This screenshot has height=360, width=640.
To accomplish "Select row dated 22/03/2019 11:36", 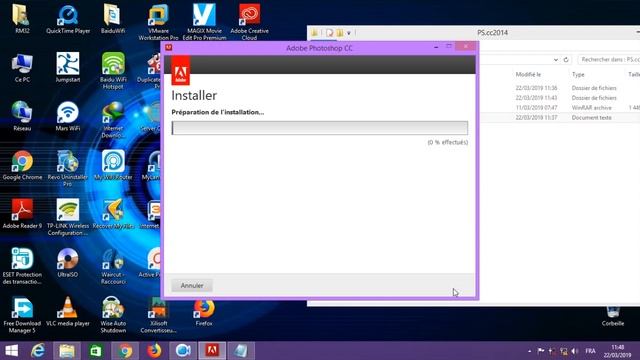I will pos(559,88).
